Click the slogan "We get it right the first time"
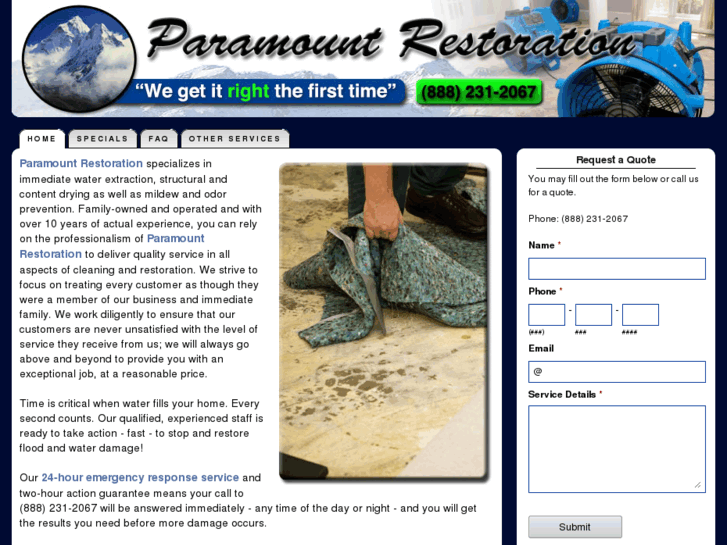The height and width of the screenshot is (545, 727). 266,91
